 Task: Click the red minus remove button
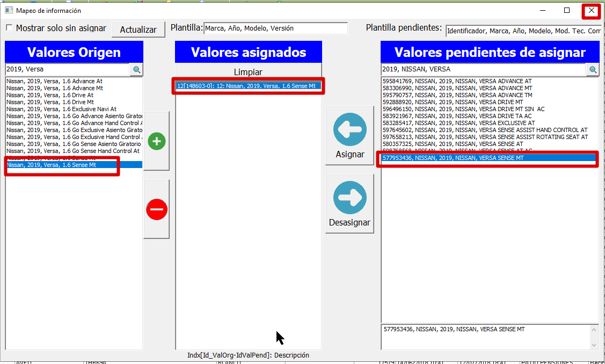coord(156,209)
